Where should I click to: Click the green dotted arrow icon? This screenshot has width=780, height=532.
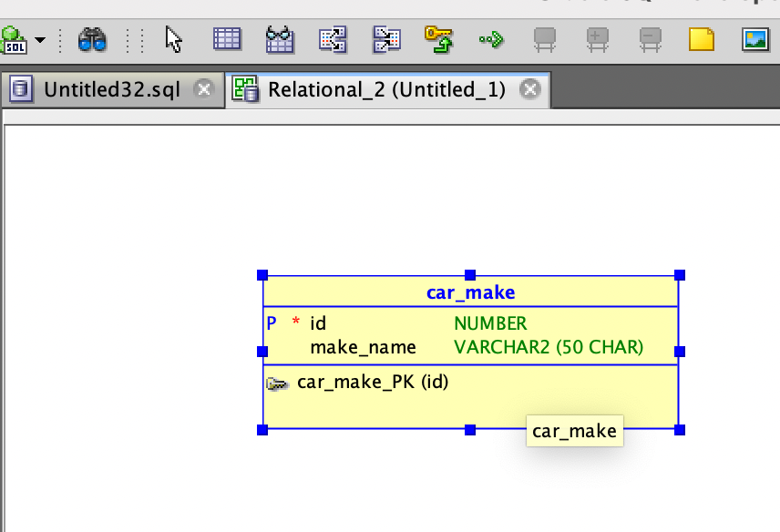491,39
